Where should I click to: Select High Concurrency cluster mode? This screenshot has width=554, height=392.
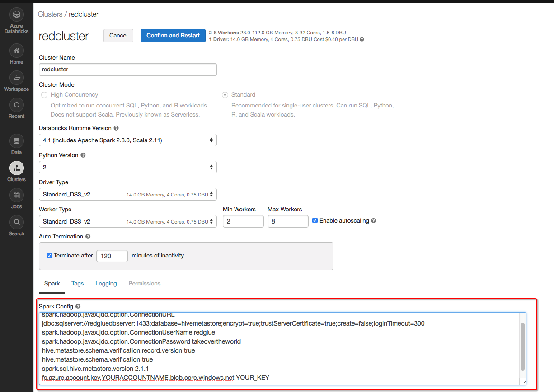[x=44, y=95]
